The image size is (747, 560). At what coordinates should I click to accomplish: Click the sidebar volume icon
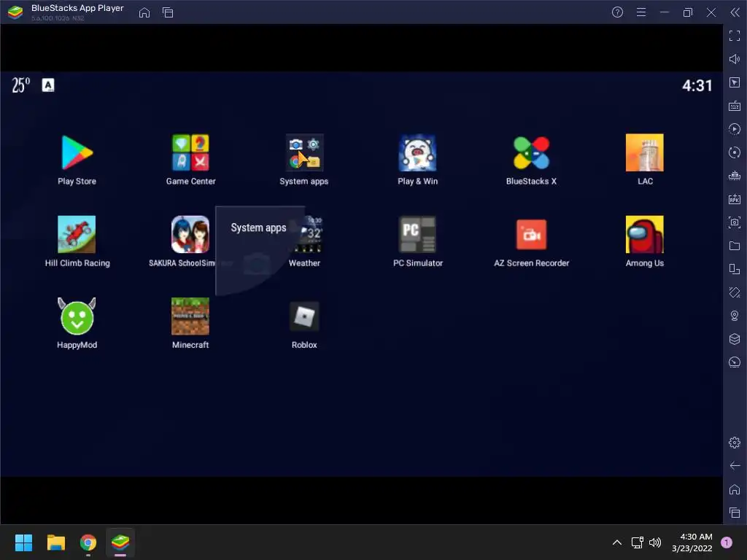point(735,59)
